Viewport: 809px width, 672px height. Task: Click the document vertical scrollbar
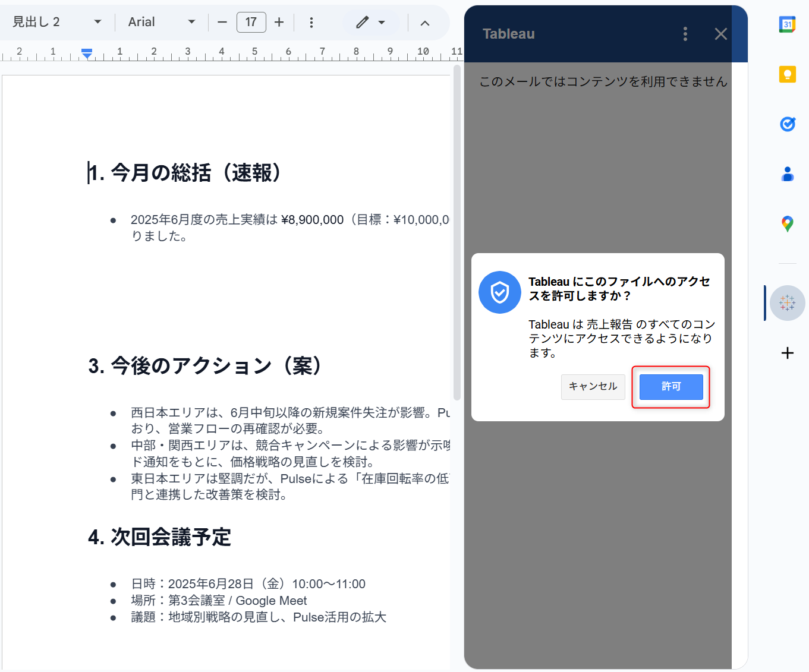point(457,232)
